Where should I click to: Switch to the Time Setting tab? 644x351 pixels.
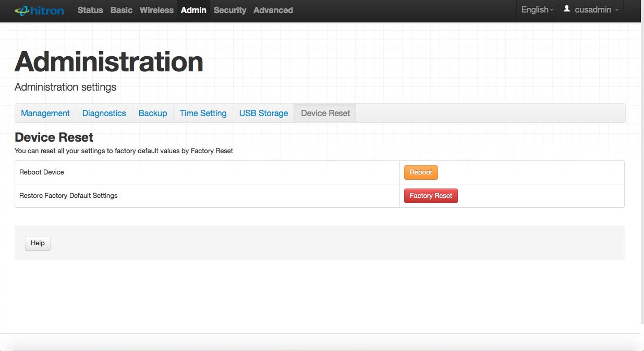point(203,113)
